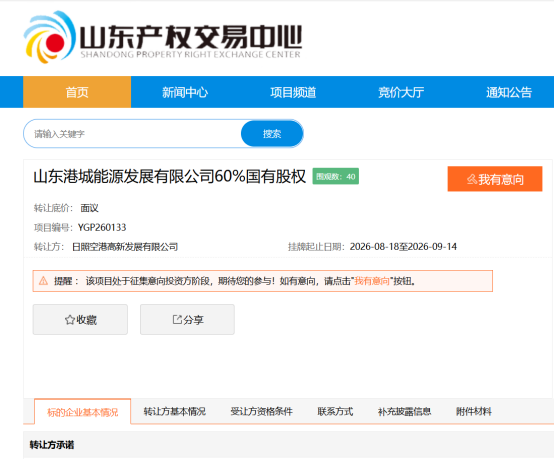Select the 附件材料 tab
This screenshot has width=554, height=459.
[x=473, y=411]
